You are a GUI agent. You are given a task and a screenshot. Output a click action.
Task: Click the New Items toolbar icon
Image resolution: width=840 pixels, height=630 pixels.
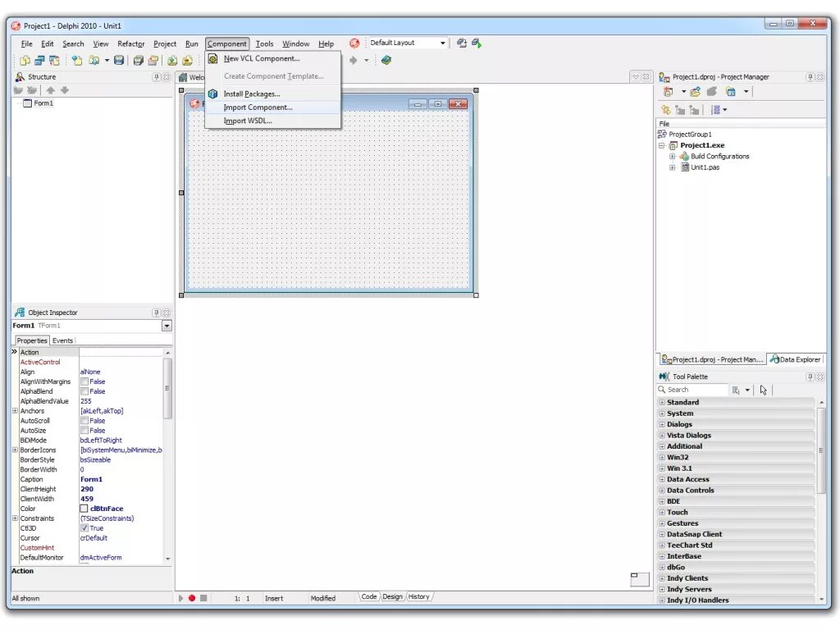tap(77, 61)
